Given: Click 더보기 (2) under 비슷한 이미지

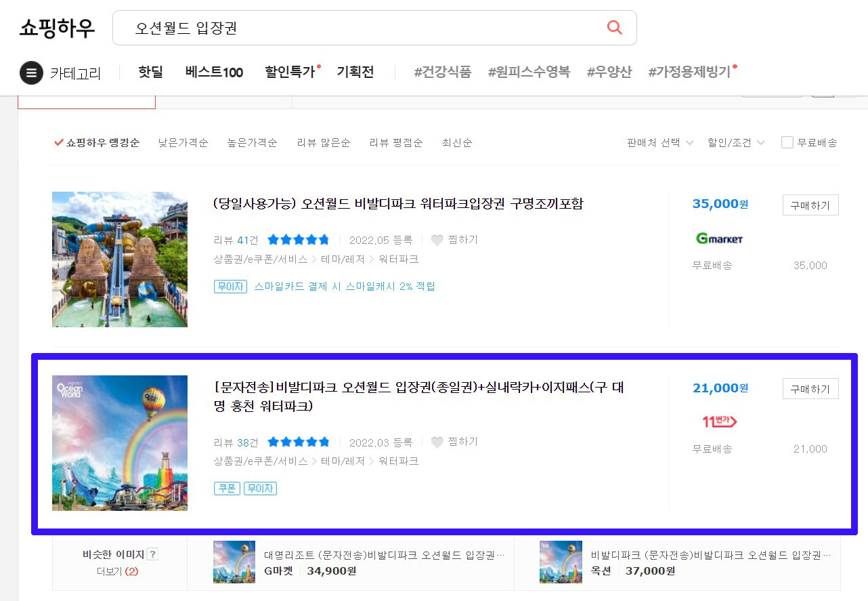Looking at the screenshot, I should pos(117,571).
